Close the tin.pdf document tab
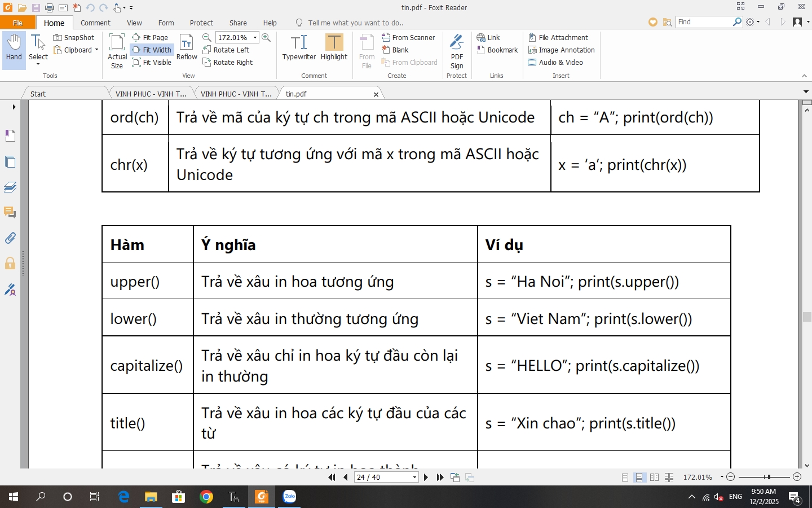The image size is (812, 508). click(376, 94)
